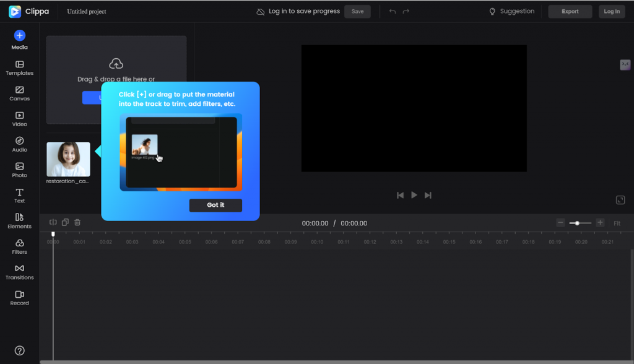
Task: Open the Canvas panel
Action: click(19, 93)
